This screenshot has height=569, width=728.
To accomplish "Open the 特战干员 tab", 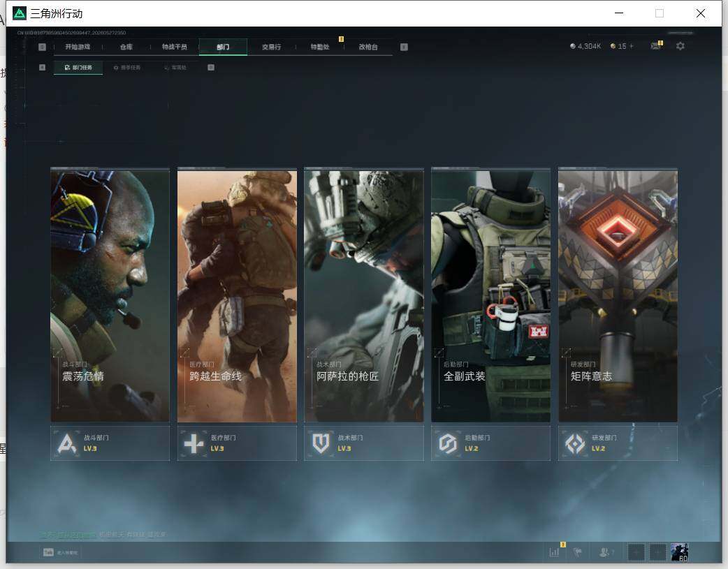I will pyautogui.click(x=175, y=47).
